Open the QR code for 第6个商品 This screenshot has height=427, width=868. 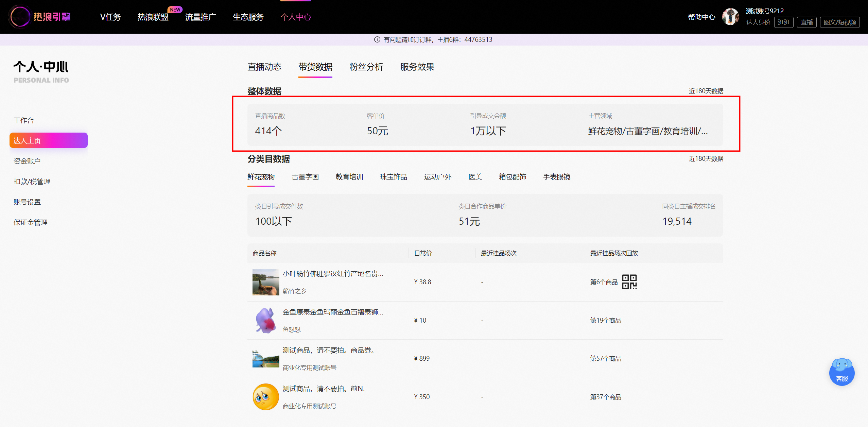click(x=629, y=282)
